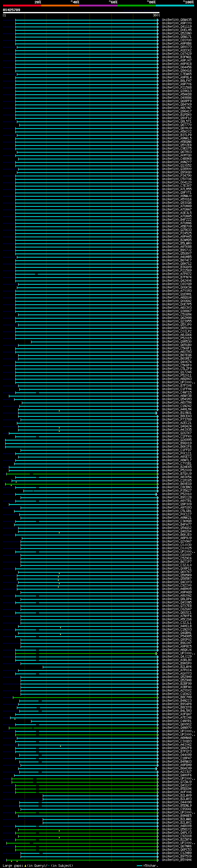Select label UniRef100_Q4PLY3
The image size is (197, 868).
(x=176, y=833)
